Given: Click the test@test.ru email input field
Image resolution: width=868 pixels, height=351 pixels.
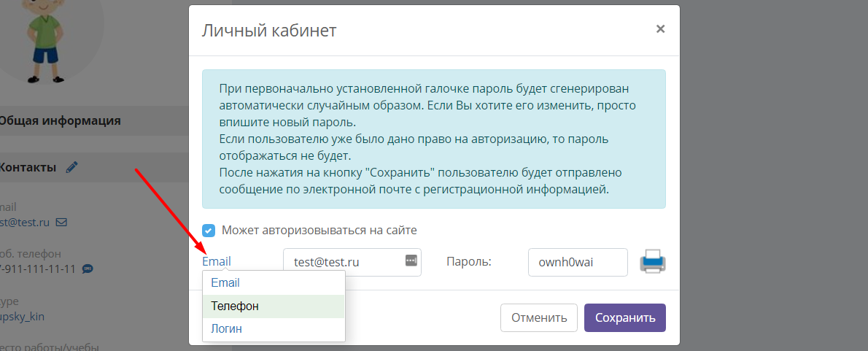Looking at the screenshot, I should tap(352, 262).
